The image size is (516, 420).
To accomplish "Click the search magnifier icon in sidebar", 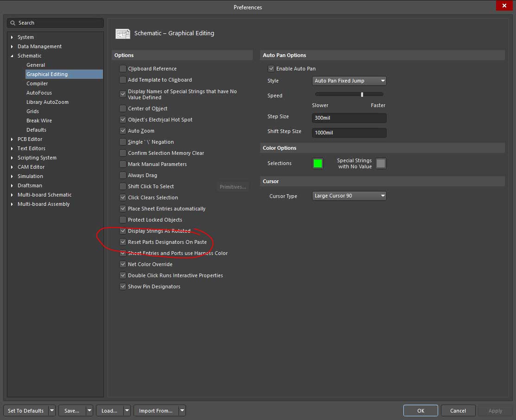I will tap(13, 23).
